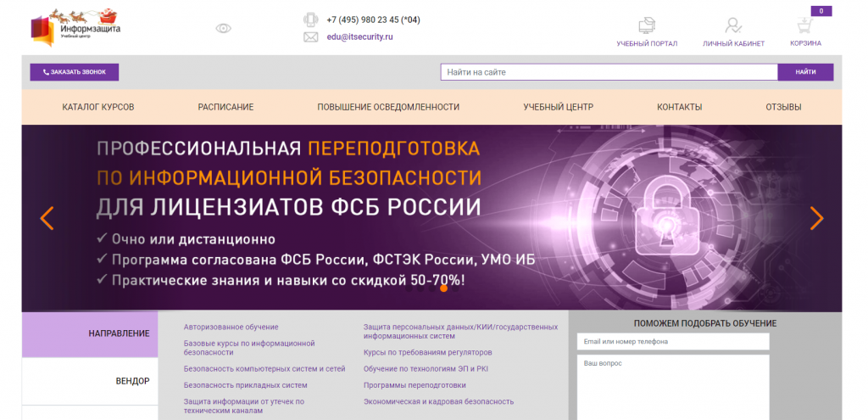Image resolution: width=868 pixels, height=420 pixels.
Task: Show next banner slide arrow
Action: [x=816, y=218]
